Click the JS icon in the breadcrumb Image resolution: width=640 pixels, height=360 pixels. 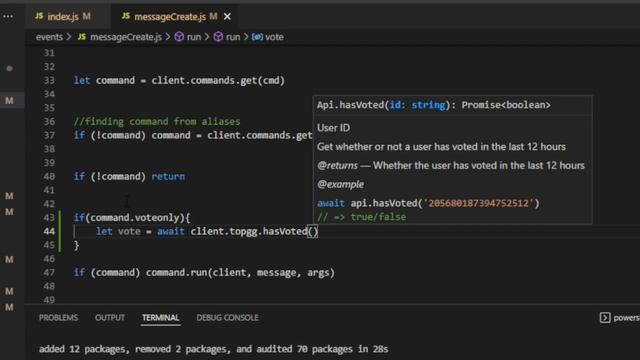tap(82, 37)
